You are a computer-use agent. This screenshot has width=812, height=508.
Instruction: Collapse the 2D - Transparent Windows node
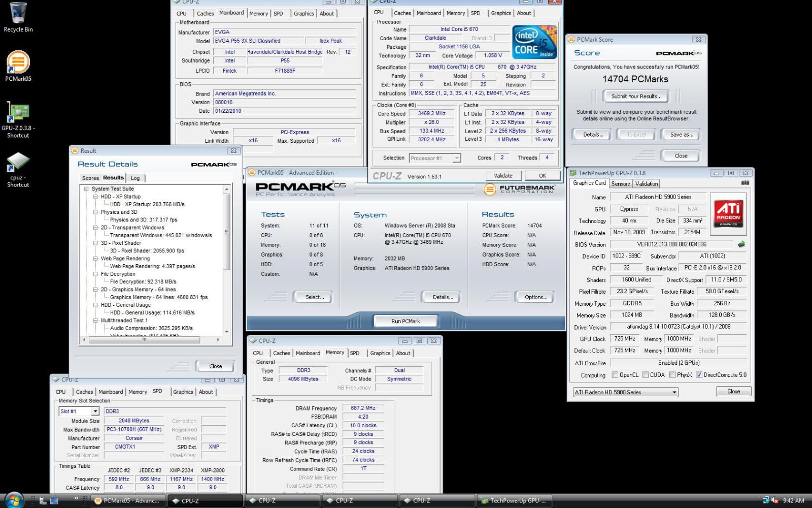[95, 228]
